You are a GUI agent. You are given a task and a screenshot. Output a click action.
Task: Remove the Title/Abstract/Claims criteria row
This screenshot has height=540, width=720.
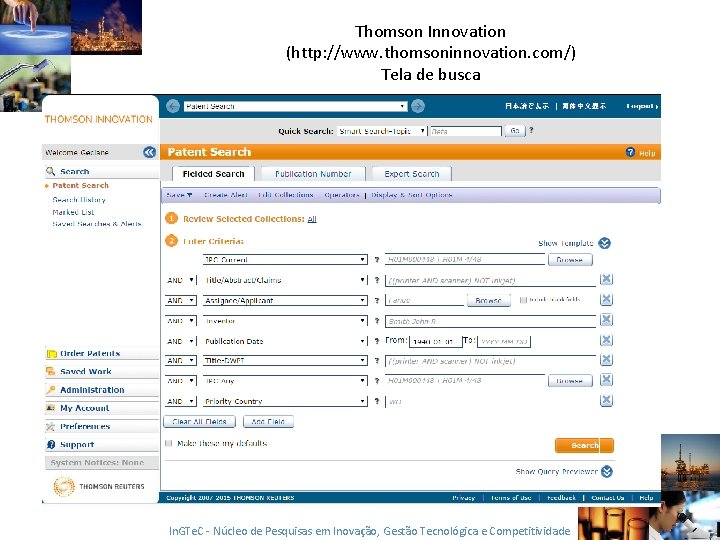pyautogui.click(x=606, y=279)
